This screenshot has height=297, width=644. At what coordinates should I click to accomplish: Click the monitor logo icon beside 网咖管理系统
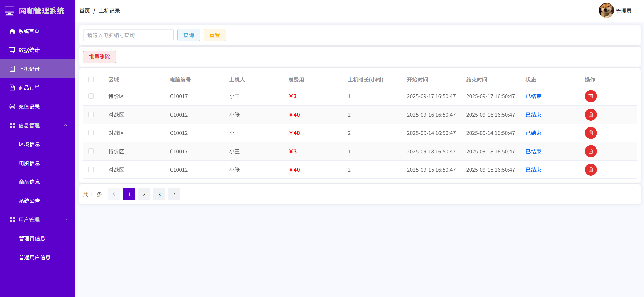tap(10, 11)
